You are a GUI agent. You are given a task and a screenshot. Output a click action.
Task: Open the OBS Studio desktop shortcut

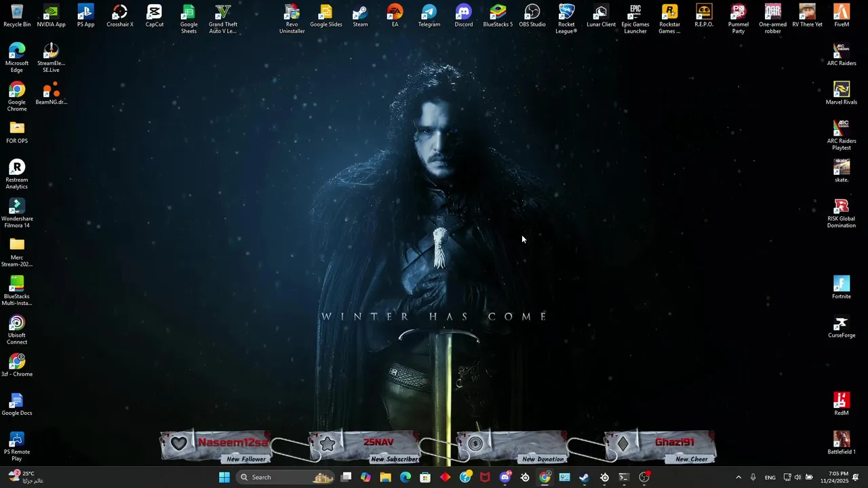(x=532, y=16)
